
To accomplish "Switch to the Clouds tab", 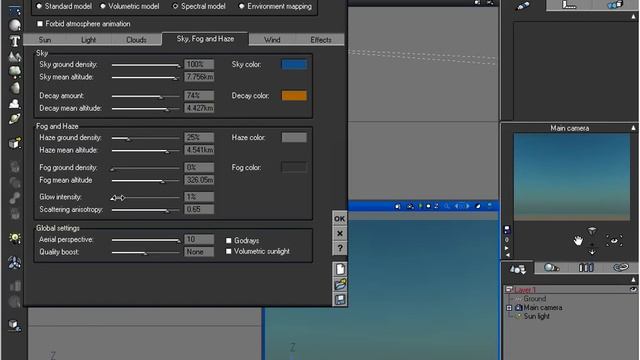I will (x=136, y=40).
